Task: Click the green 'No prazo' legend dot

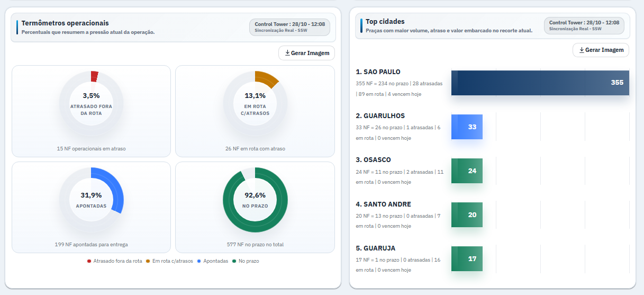Action: pyautogui.click(x=234, y=261)
